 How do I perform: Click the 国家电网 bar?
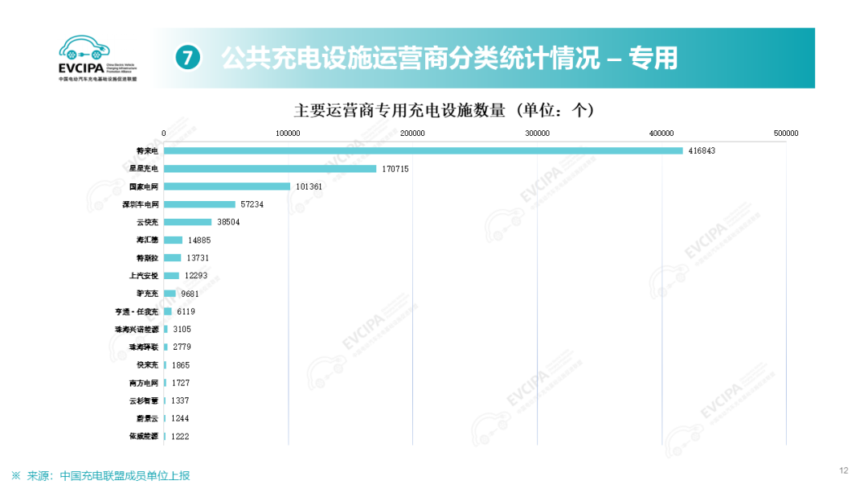point(227,187)
